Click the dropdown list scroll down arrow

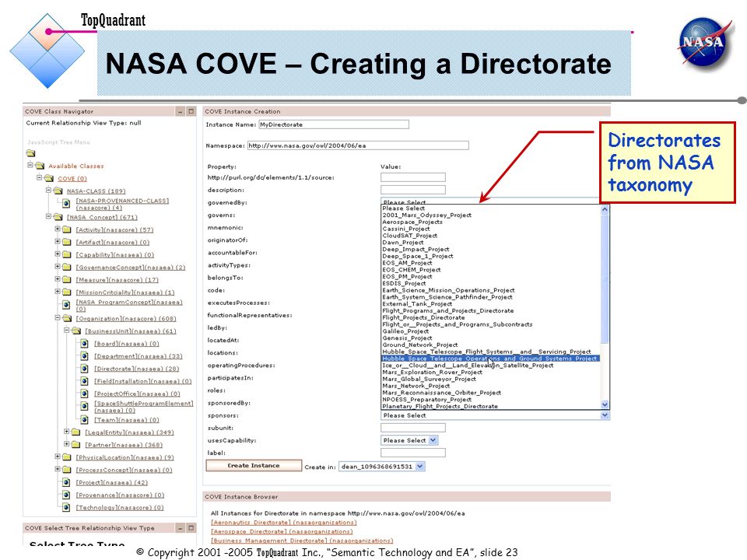605,404
